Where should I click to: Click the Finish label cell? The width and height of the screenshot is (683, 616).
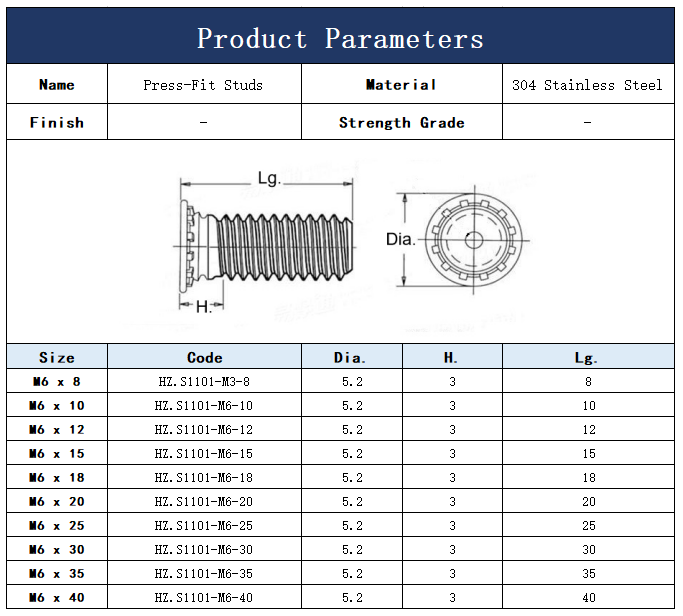click(x=57, y=123)
